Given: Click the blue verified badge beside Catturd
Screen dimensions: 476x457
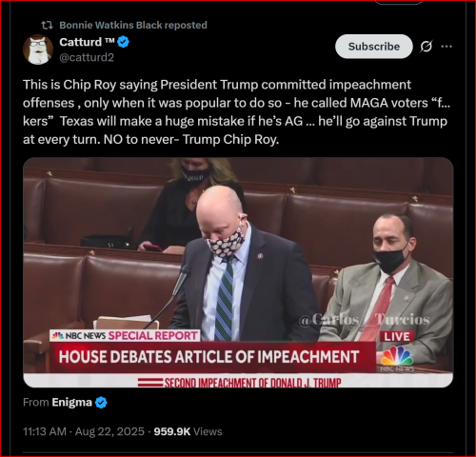Looking at the screenshot, I should 123,42.
